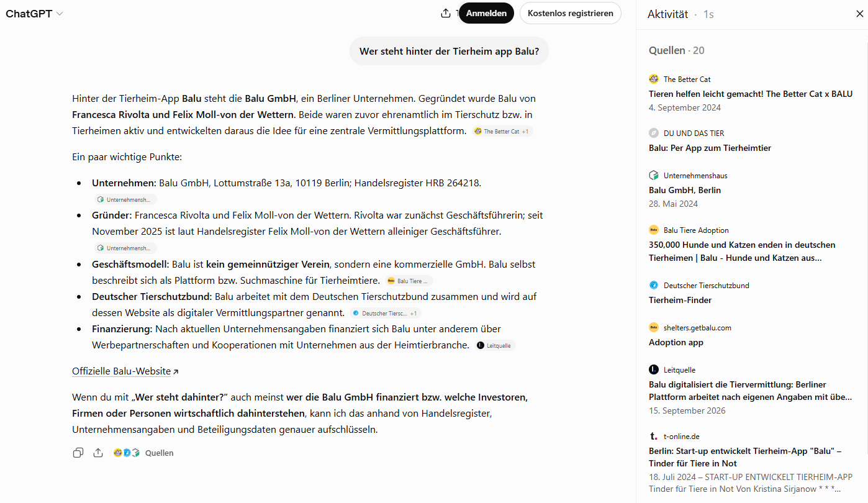Click date 15. September 2026
The image size is (868, 503).
coord(687,410)
